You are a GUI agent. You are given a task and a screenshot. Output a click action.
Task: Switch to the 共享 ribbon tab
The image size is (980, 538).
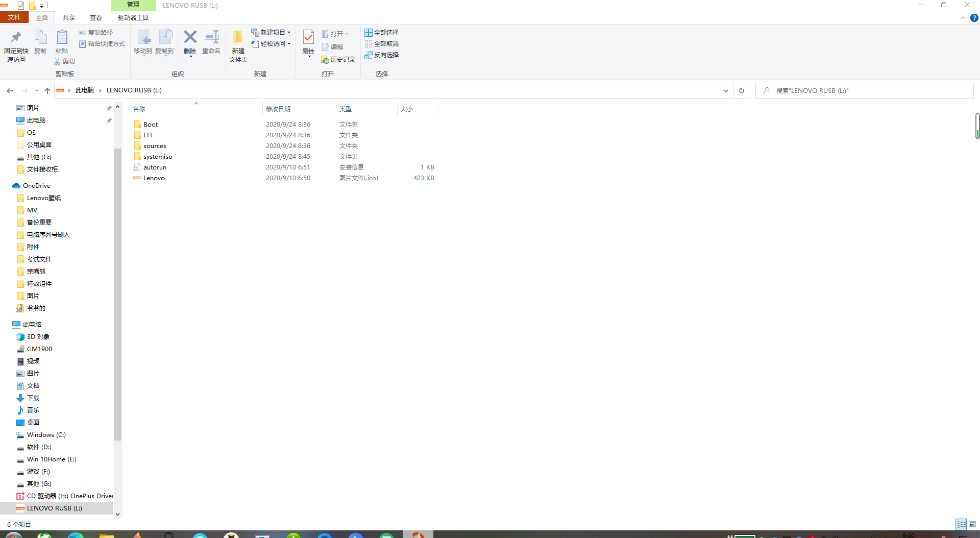pos(69,17)
